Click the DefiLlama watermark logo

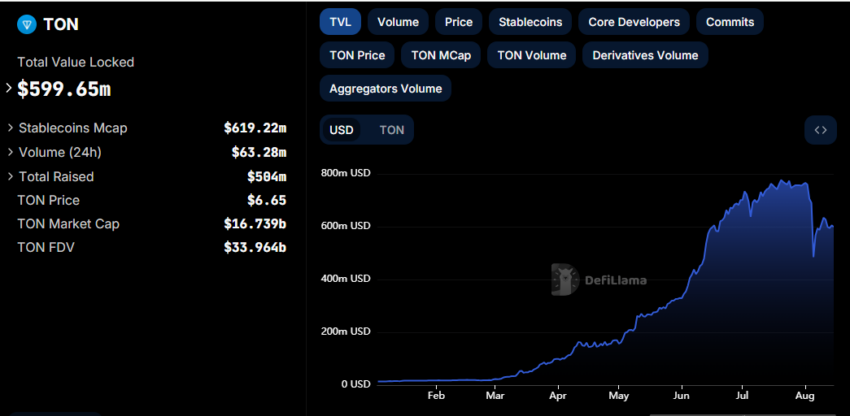point(565,280)
